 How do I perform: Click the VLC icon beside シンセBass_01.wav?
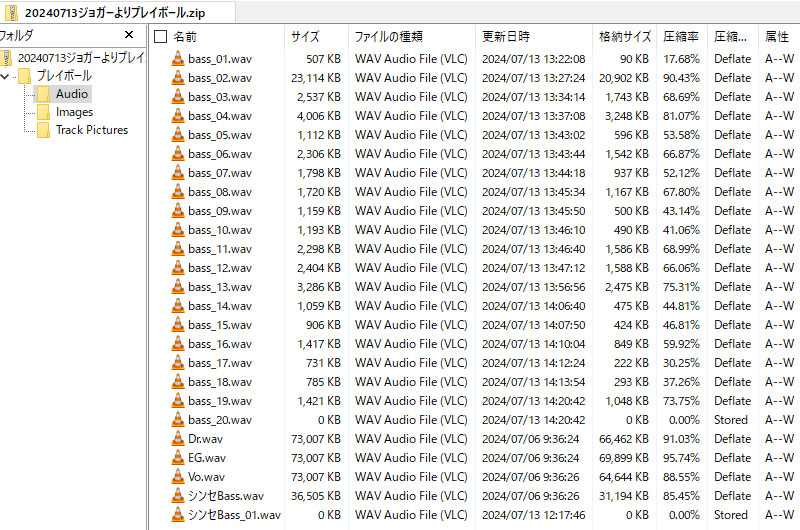[178, 515]
